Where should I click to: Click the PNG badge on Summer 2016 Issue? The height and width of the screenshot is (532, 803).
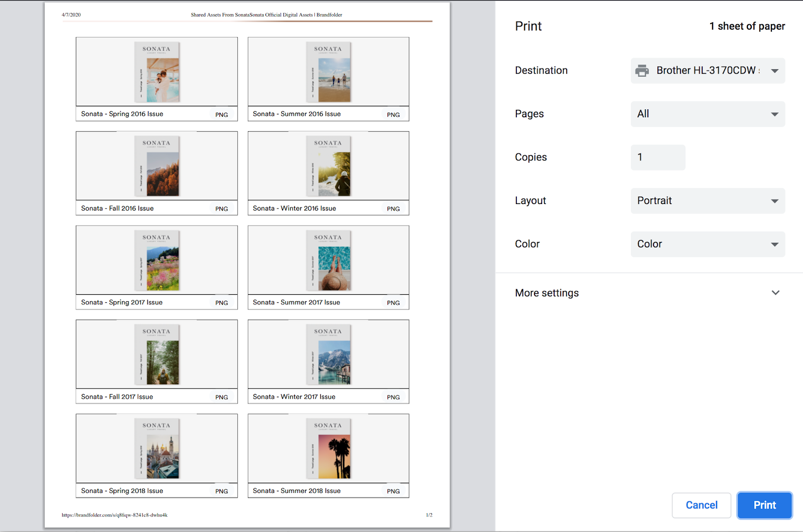coord(393,115)
